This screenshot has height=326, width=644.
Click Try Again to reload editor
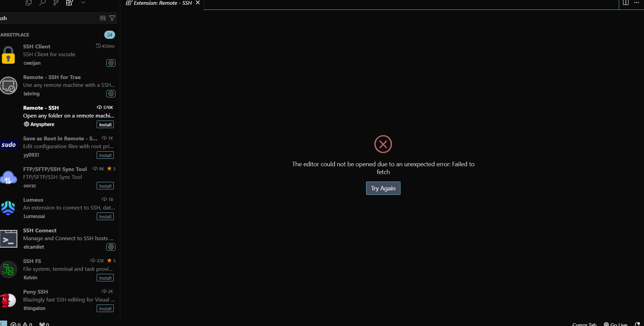(383, 188)
